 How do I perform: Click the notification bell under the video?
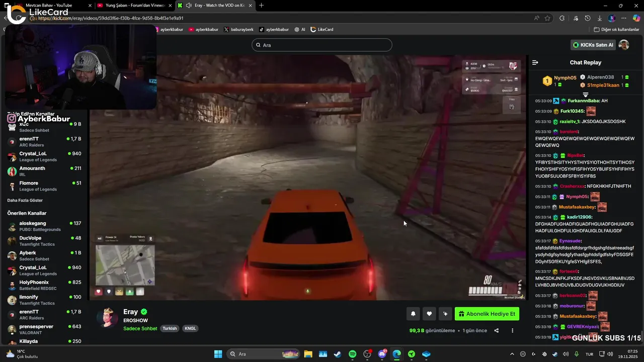[413, 314]
